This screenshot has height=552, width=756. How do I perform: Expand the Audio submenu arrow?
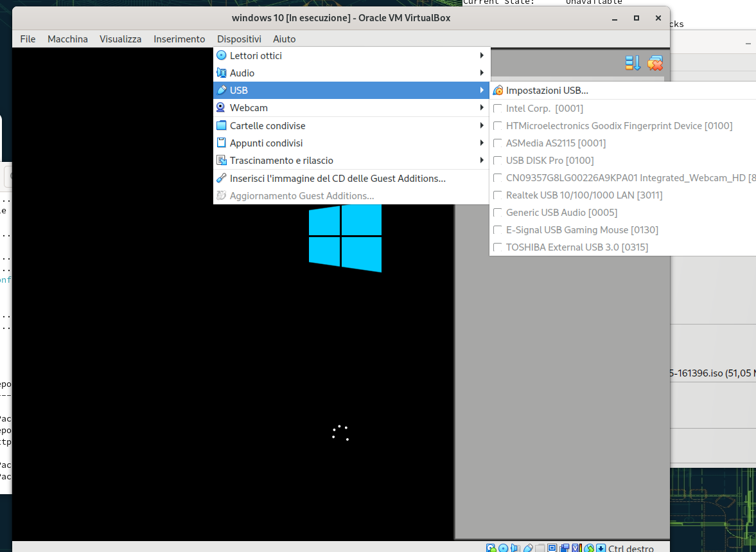482,73
